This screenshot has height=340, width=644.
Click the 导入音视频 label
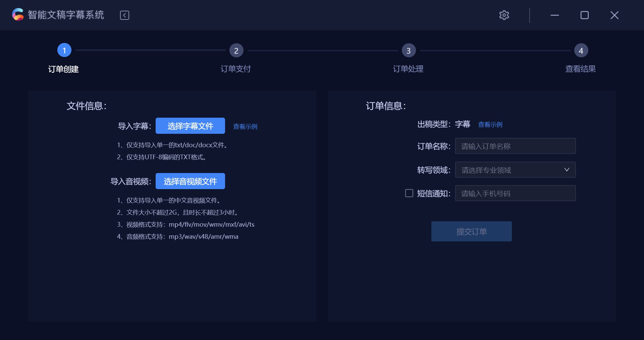131,181
